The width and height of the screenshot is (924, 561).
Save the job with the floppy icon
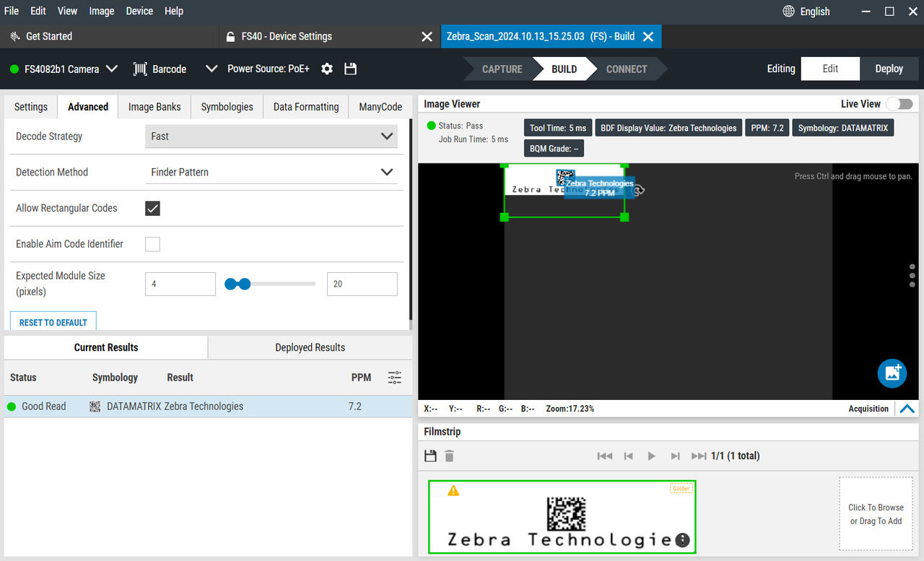click(x=351, y=69)
